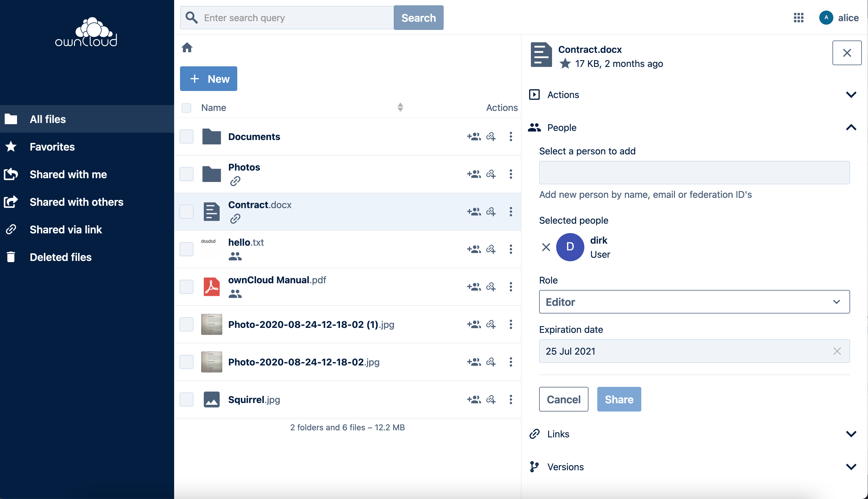Toggle the checkbox for Photo-2020-08-24-12-18-02.jpg

(x=186, y=362)
